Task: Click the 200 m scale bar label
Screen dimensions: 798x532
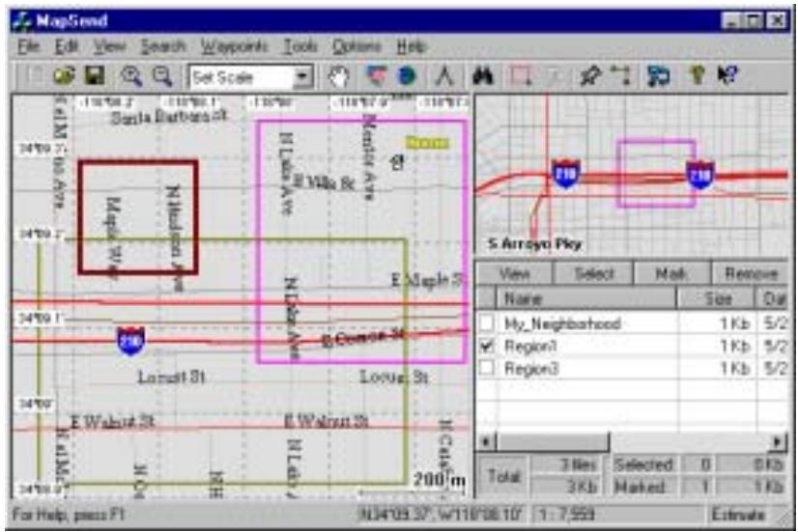Action: (440, 479)
